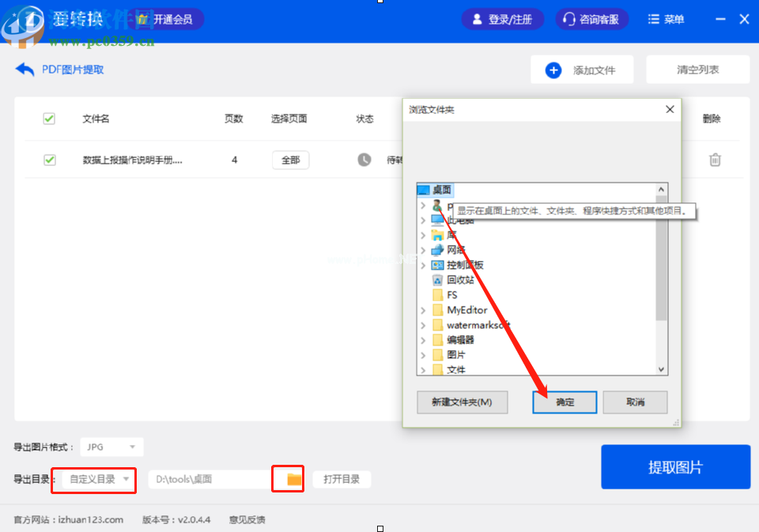Viewport: 759px width, 532px height.
Task: Expand the 控制面板 tree node
Action: (423, 266)
